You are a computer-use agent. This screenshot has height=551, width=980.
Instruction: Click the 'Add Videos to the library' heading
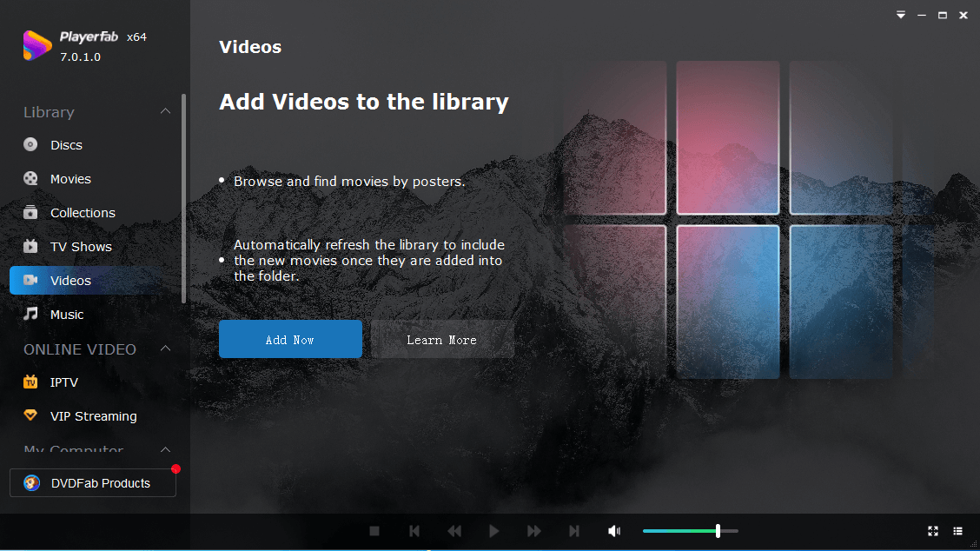[364, 102]
